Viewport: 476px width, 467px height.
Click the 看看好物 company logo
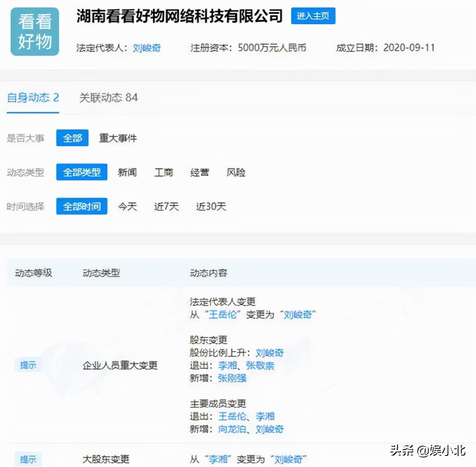pos(35,31)
